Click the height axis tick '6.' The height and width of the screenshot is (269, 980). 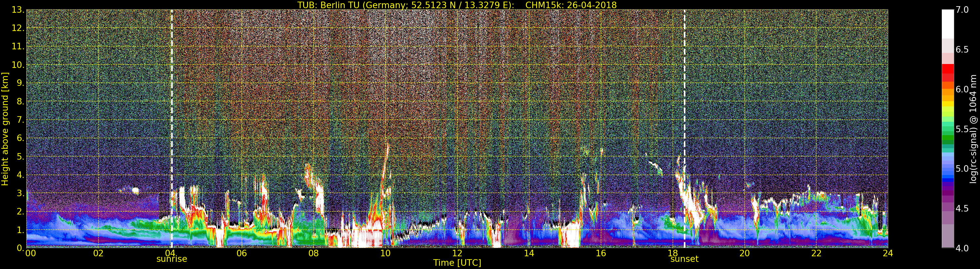pos(21,138)
